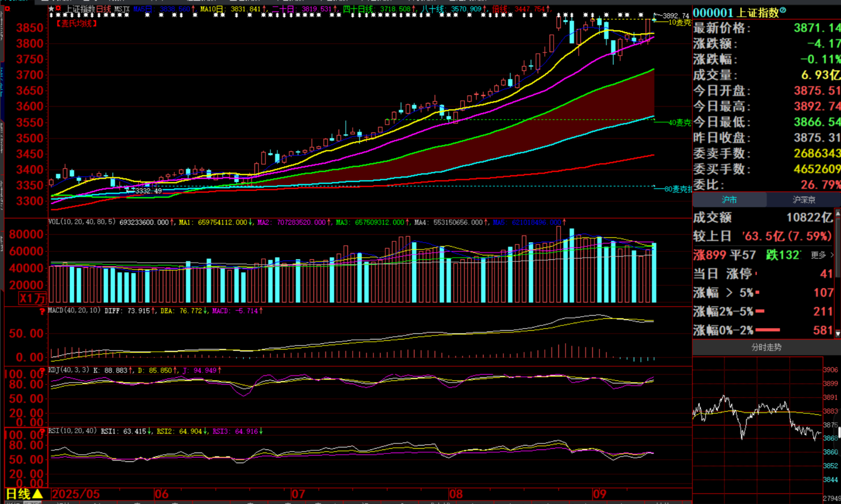Open the MACD(40,20,10) indicator parameters label
This screenshot has height=504, width=841.
click(74, 311)
